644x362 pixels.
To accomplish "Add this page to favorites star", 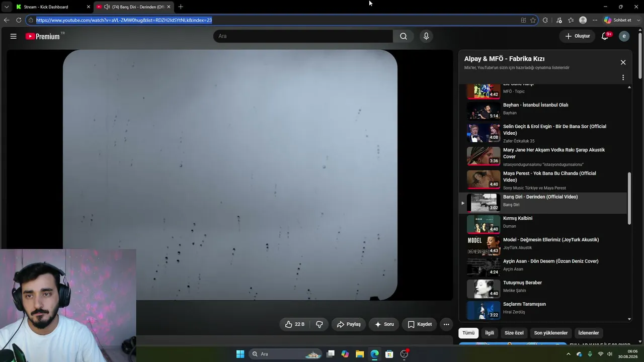I will point(533,20).
